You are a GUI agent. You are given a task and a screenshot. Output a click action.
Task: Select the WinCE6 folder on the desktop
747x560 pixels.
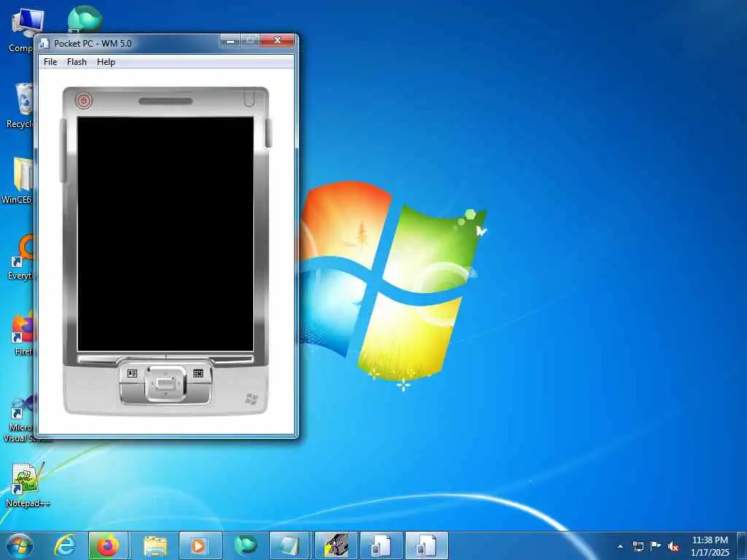[18, 181]
